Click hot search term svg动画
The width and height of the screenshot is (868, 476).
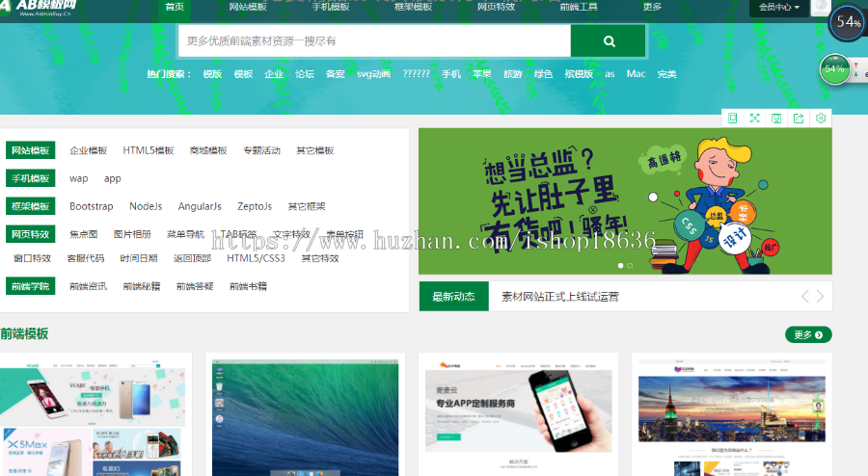[373, 74]
